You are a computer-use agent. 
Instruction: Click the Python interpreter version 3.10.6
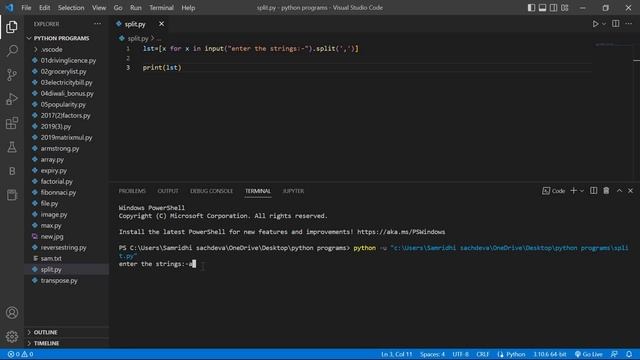pyautogui.click(x=550, y=354)
